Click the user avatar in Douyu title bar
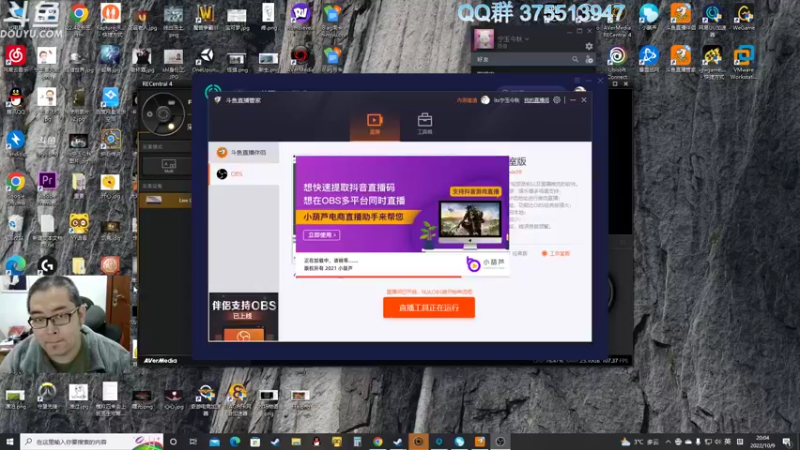The height and width of the screenshot is (450, 800). (485, 100)
